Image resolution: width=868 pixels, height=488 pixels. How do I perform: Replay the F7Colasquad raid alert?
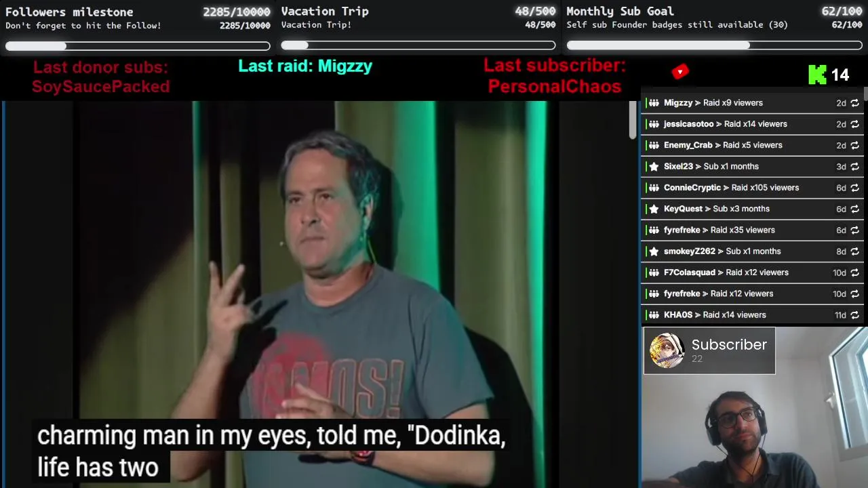[855, 272]
